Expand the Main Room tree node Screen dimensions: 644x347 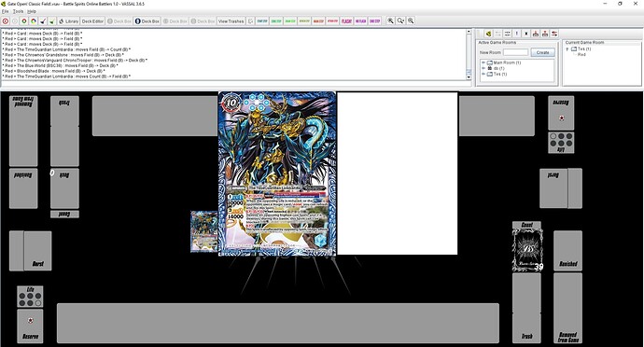(x=483, y=62)
